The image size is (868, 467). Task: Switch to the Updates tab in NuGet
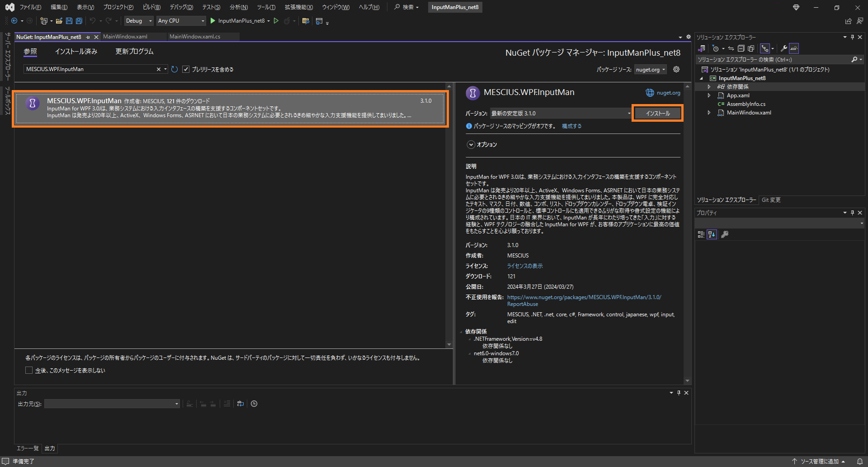[x=134, y=52]
